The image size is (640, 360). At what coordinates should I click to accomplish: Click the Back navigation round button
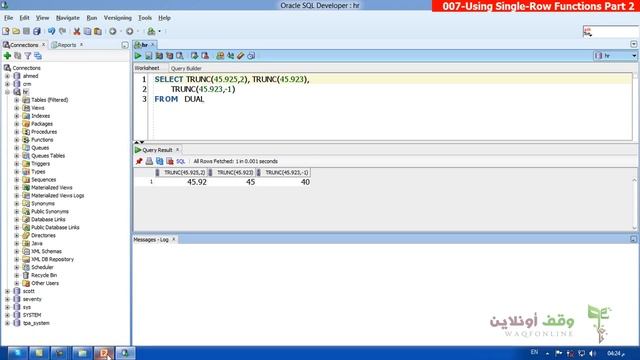tap(113, 31)
